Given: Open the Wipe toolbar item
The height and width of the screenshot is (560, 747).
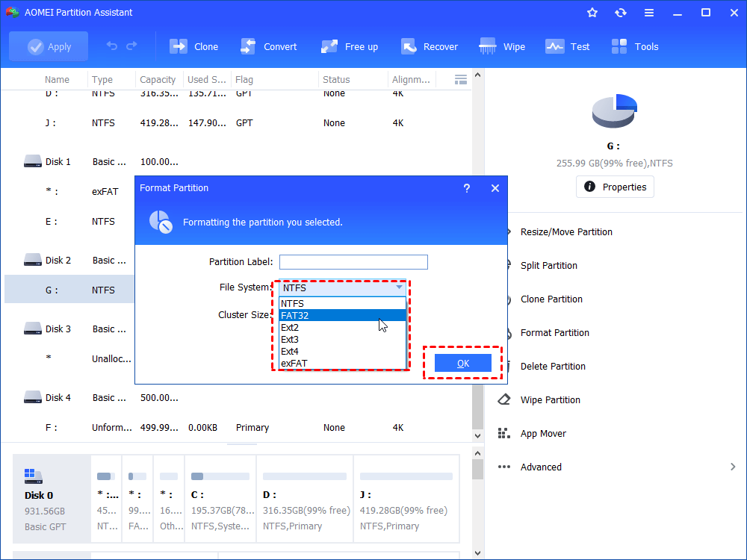Looking at the screenshot, I should click(502, 46).
